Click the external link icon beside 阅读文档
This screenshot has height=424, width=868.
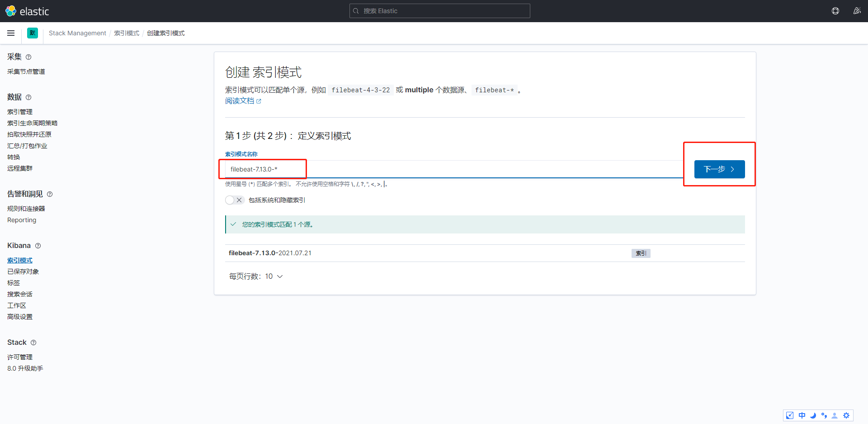tap(259, 101)
